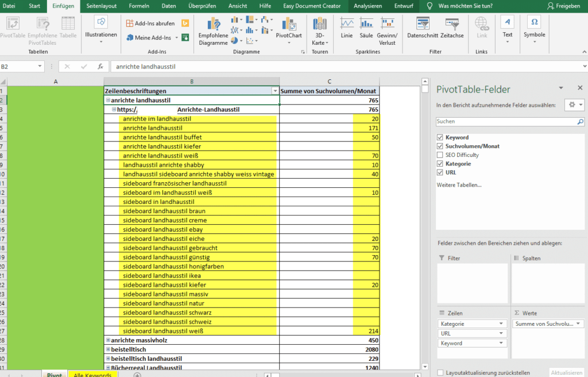Open the orange Bing Maps add-in
Image resolution: width=588 pixels, height=377 pixels.
click(185, 24)
